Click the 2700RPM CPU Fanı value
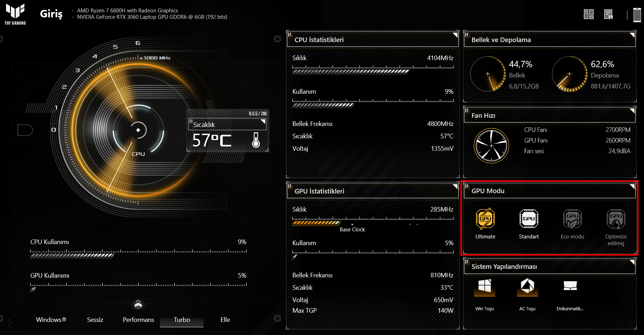This screenshot has height=335, width=644. 618,130
